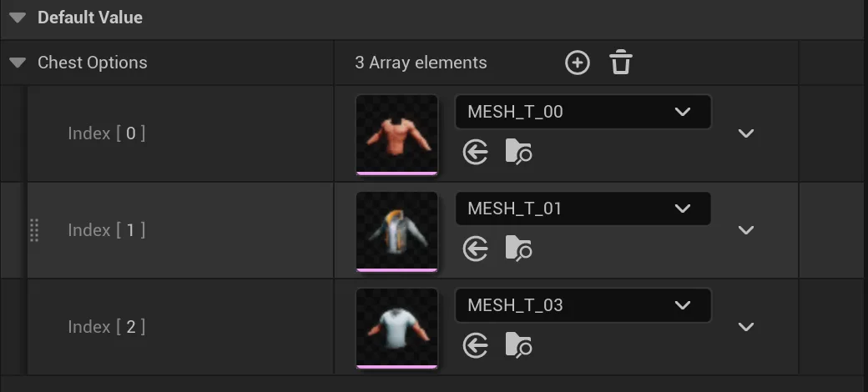Screen dimensions: 868x392
Task: Add a new Chest Options array element
Action: click(577, 63)
